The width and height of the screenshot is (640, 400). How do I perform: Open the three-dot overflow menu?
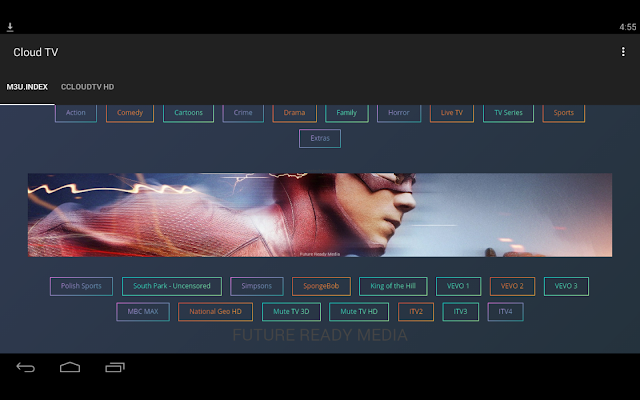tap(623, 52)
